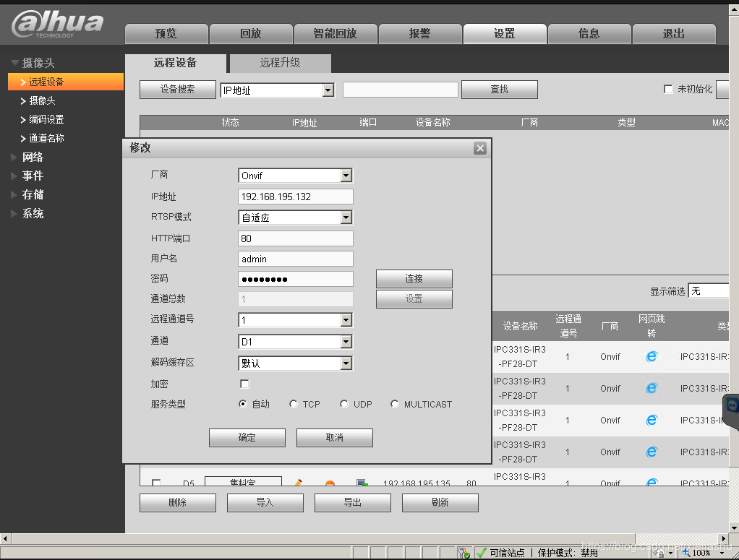Open the 显示筛选 filter dropdown
The height and width of the screenshot is (560, 739).
click(x=709, y=291)
